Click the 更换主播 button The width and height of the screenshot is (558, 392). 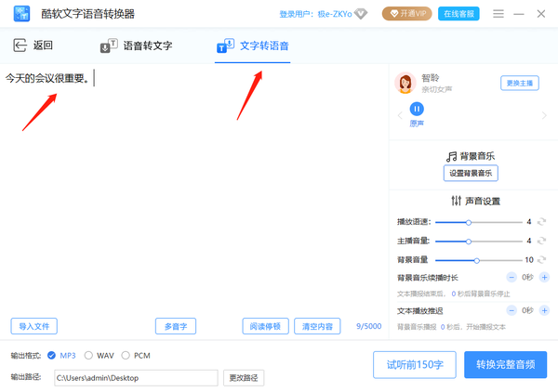click(x=520, y=84)
